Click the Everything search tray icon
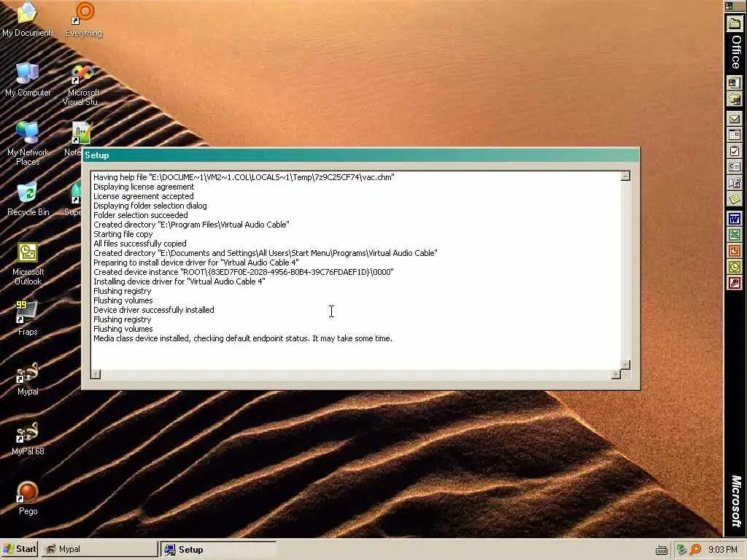This screenshot has height=560, width=747. tap(695, 550)
